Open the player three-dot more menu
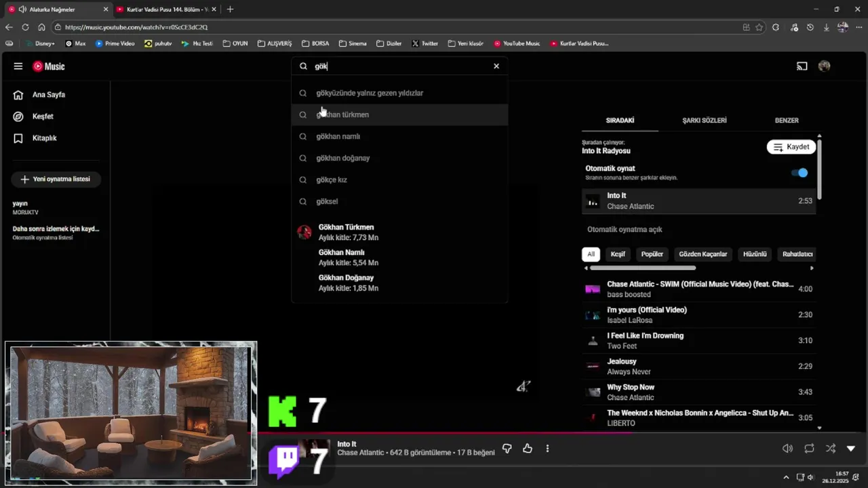The width and height of the screenshot is (868, 488). 547,449
